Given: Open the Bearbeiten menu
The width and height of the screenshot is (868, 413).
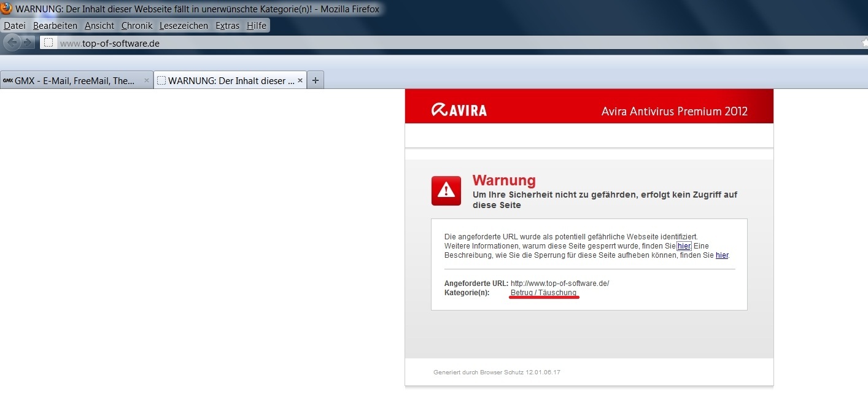Looking at the screenshot, I should click(x=55, y=26).
